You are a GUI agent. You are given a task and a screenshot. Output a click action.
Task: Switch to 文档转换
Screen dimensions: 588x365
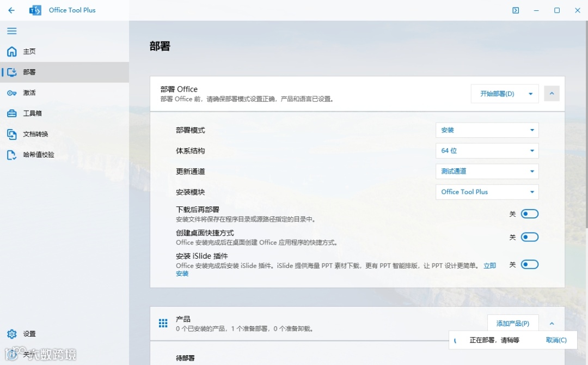64,134
